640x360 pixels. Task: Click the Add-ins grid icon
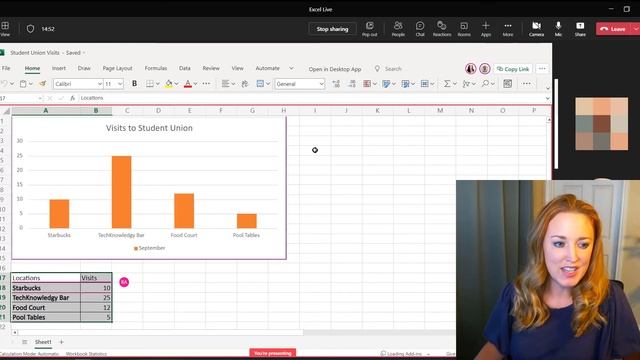[x=507, y=84]
